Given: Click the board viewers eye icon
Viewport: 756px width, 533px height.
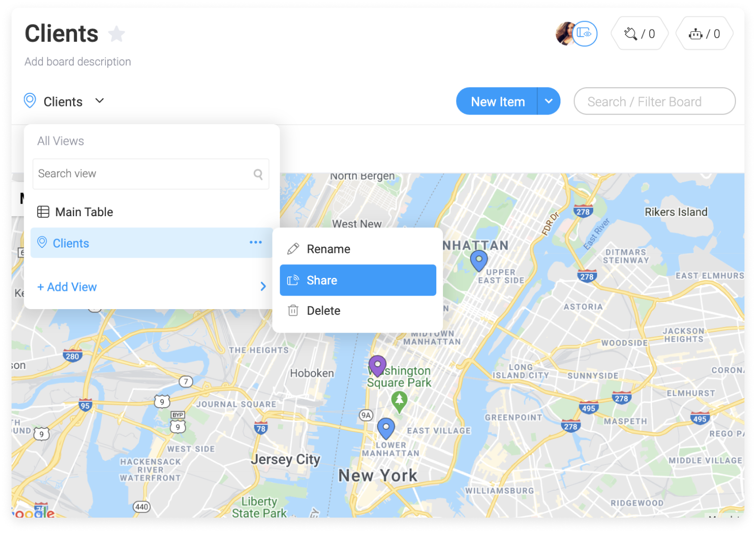Looking at the screenshot, I should point(585,34).
